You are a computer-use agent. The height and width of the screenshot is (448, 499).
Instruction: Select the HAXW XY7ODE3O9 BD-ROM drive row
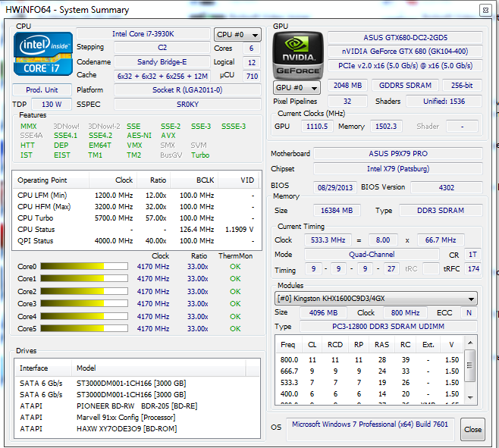137,429
